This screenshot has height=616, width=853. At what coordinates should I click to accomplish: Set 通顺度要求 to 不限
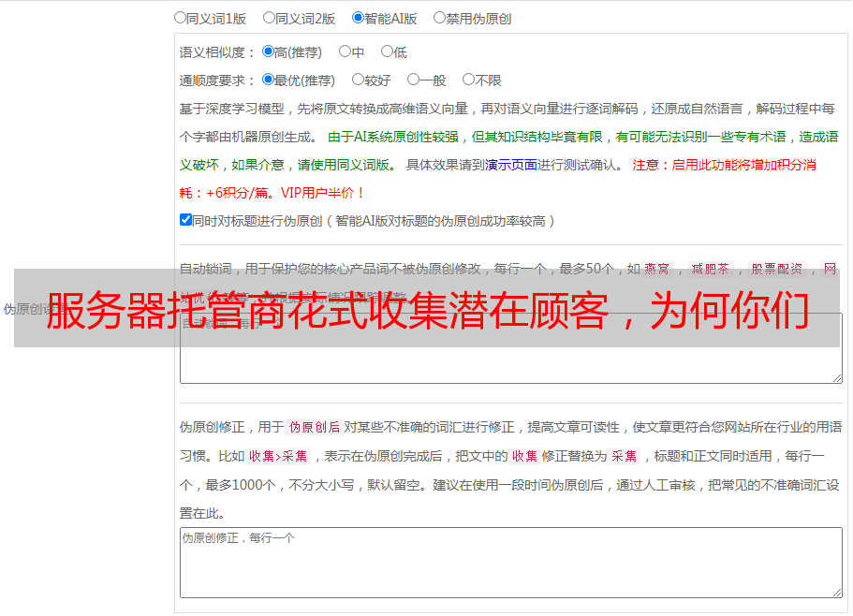(468, 80)
